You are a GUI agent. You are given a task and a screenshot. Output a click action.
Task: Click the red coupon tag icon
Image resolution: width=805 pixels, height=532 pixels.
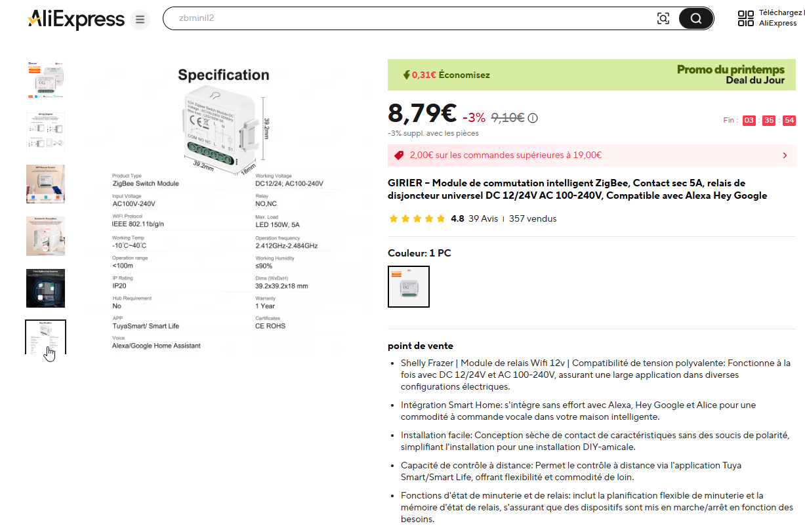click(399, 155)
